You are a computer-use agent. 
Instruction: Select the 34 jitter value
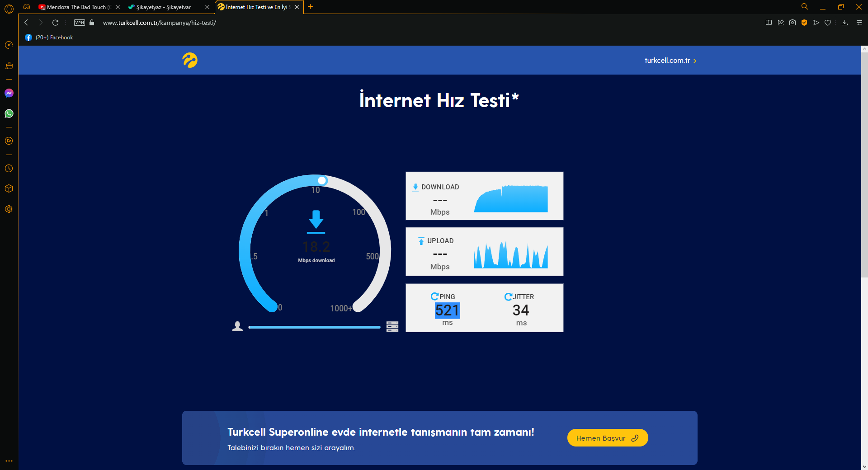coord(521,310)
